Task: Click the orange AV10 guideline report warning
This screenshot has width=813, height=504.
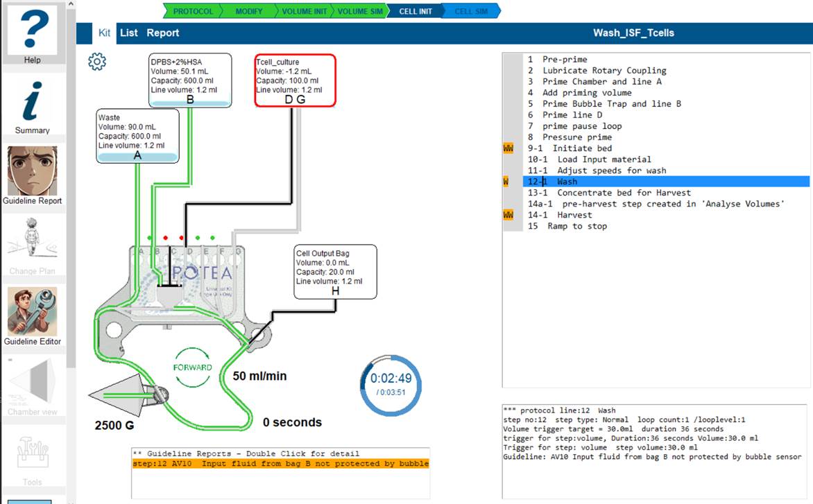Action: (281, 464)
